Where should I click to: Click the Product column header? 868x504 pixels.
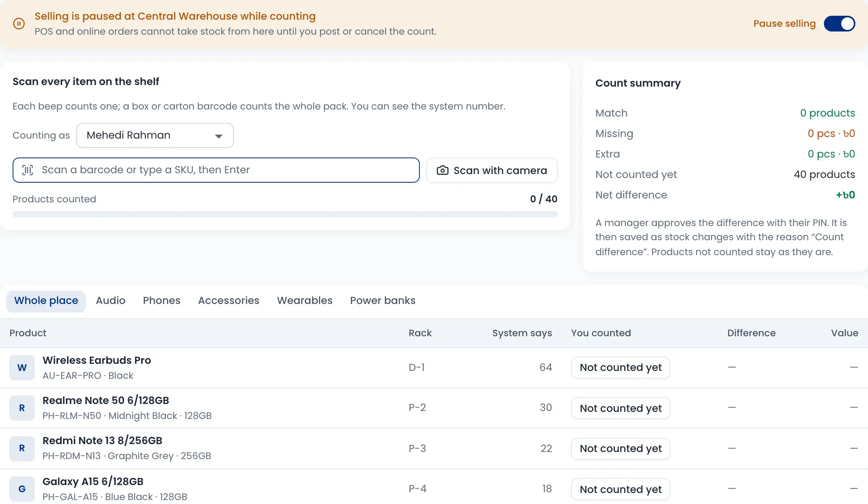tap(28, 333)
